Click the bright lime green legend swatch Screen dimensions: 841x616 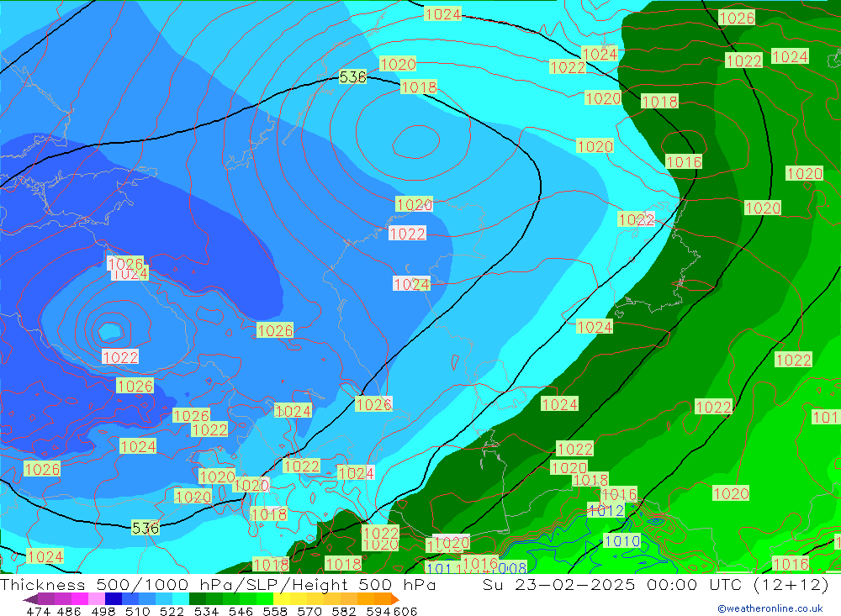pos(265,599)
